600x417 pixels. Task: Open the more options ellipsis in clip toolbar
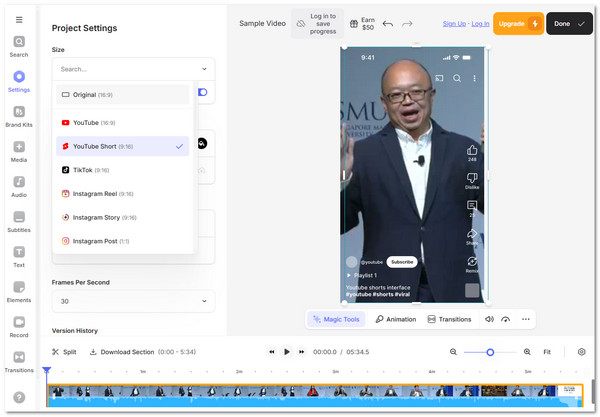[526, 319]
